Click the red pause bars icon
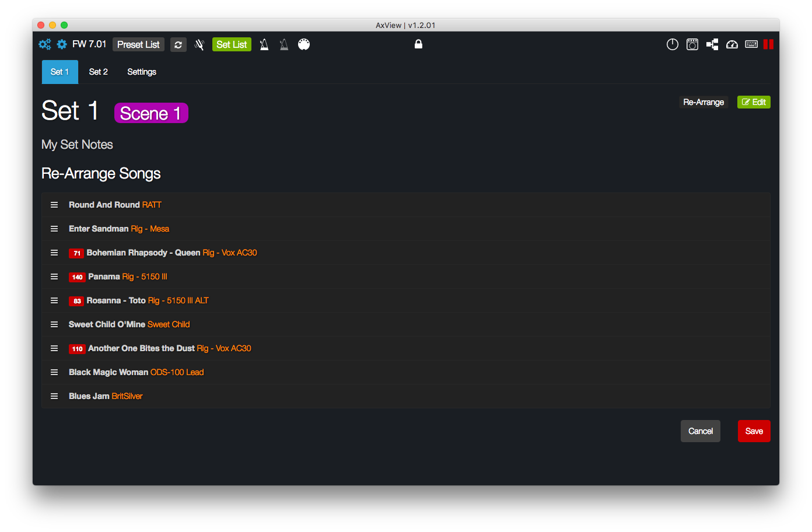The width and height of the screenshot is (812, 532). tap(768, 44)
